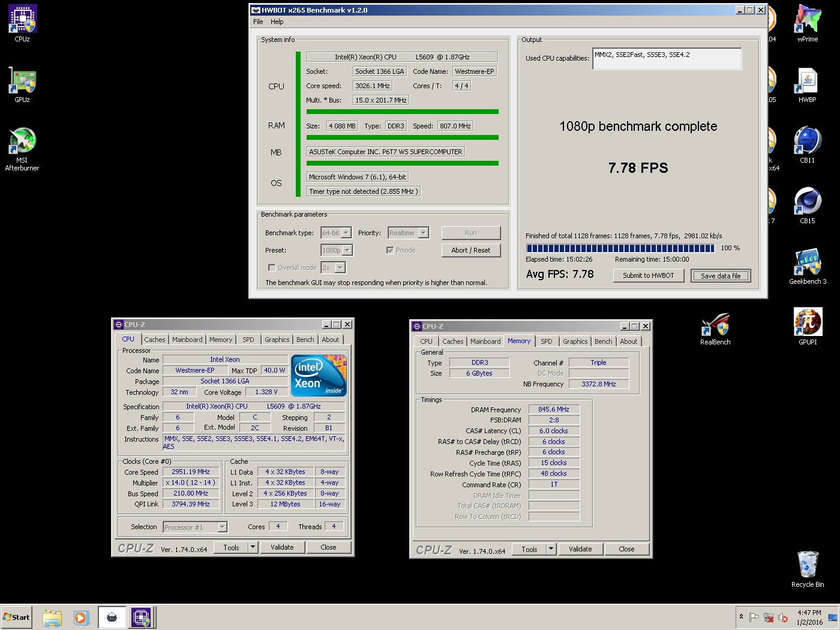Screen dimensions: 840x630
Task: Open Windows Explorer from the taskbar
Action: [52, 617]
